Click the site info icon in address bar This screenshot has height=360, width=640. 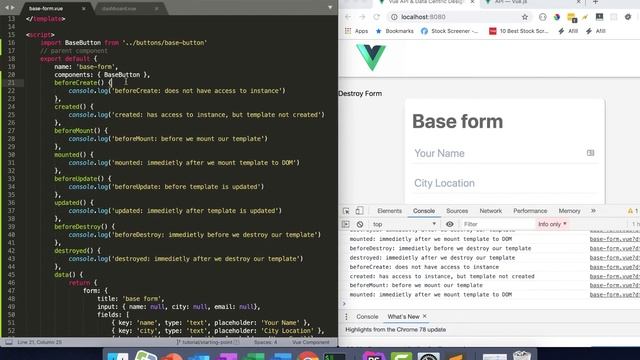click(394, 17)
